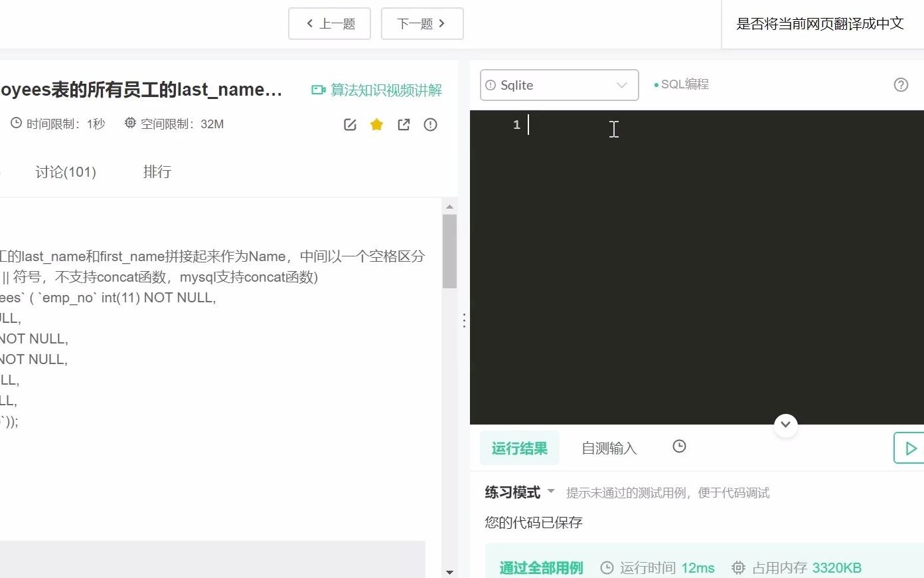This screenshot has height=578, width=924.
Task: Switch to the 讨论(101) tab
Action: pos(66,172)
